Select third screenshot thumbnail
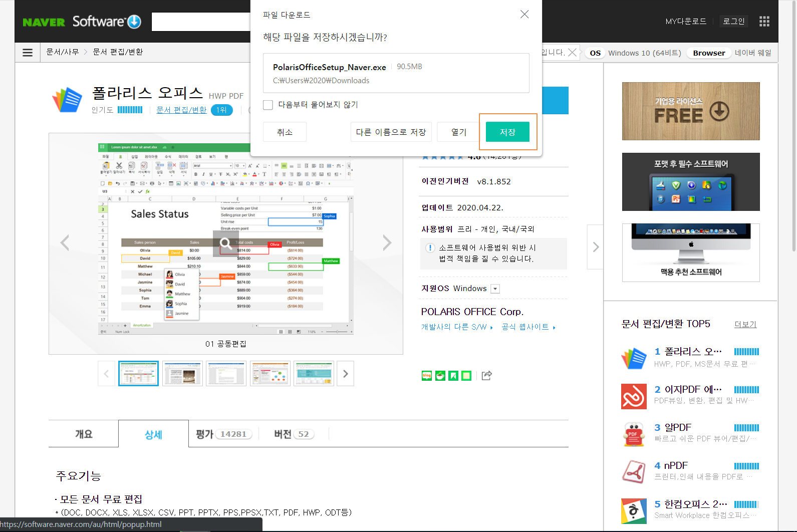The width and height of the screenshot is (797, 532). coord(226,374)
